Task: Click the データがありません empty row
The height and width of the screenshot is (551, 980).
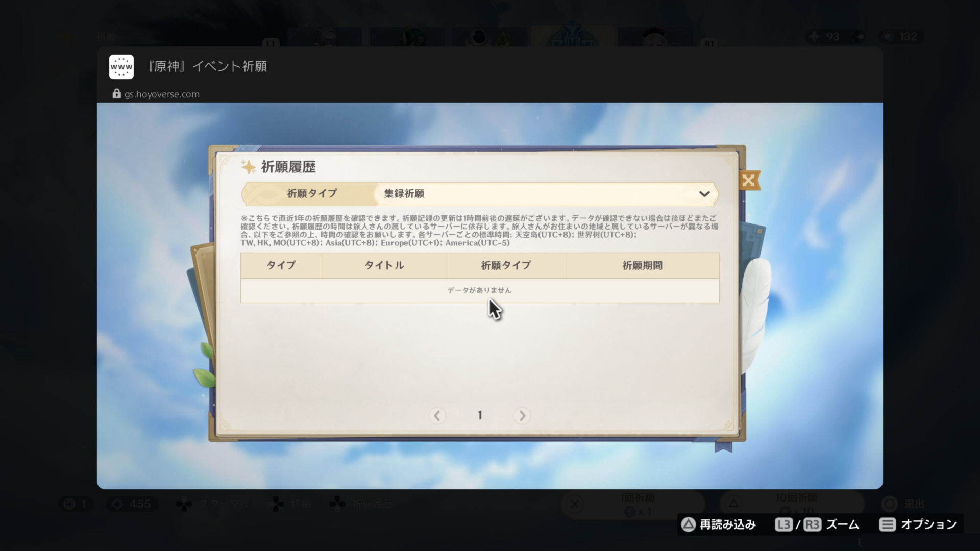Action: click(480, 290)
